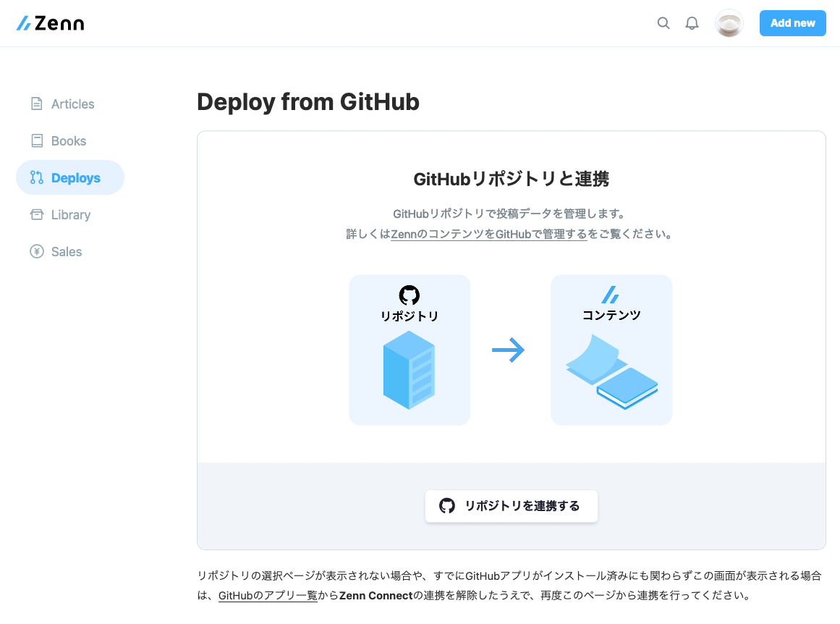
Task: Open the search magnifier icon
Action: click(663, 23)
